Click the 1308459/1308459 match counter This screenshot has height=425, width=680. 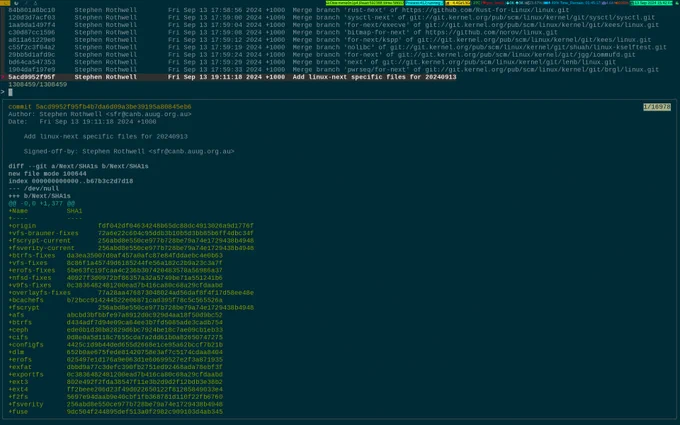click(x=38, y=85)
